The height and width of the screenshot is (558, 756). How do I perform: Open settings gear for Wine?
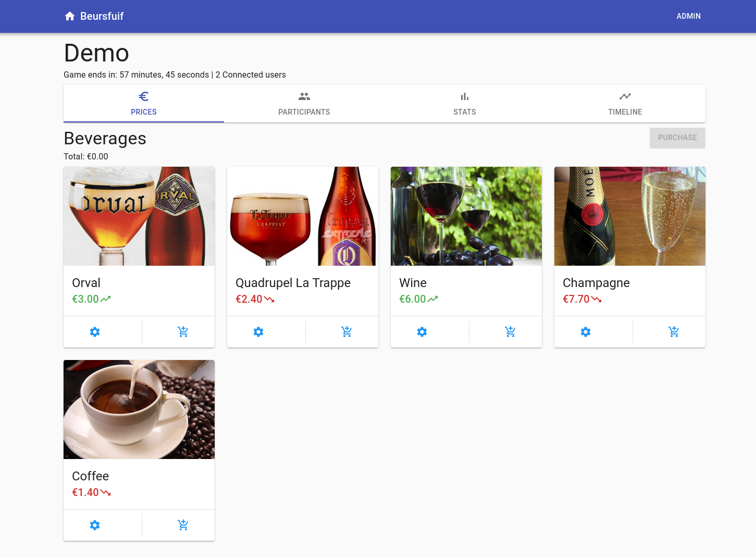coord(422,332)
